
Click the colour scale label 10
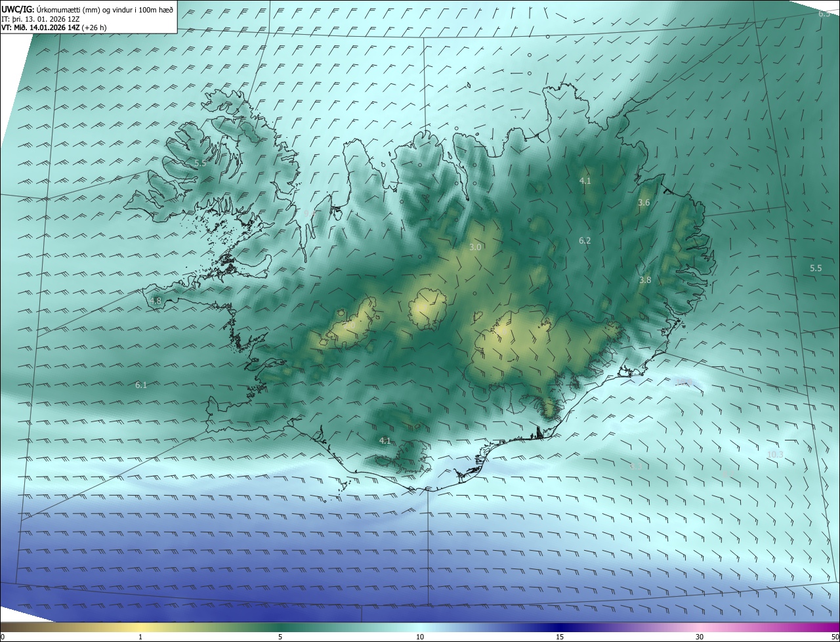[420, 637]
